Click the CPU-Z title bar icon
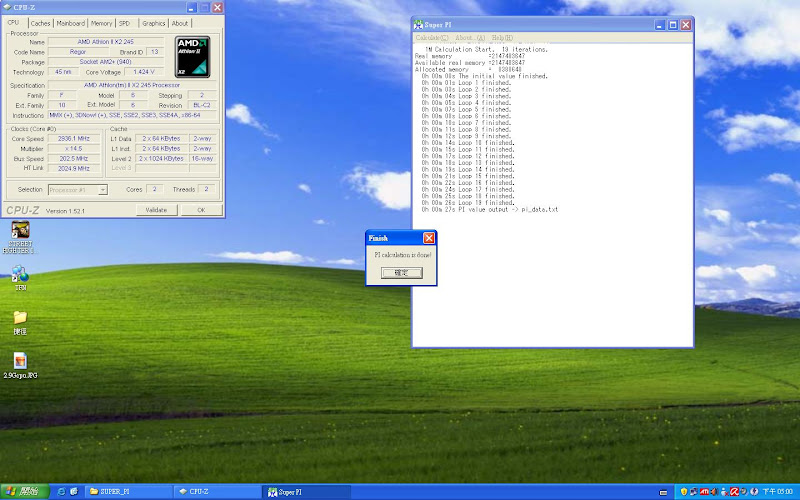The image size is (800, 500). [x=7, y=7]
